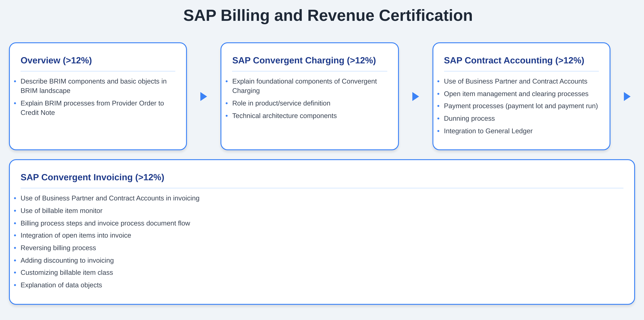Click 'Integration to General Ledger' item
Viewport: 644px width, 320px height.
click(488, 131)
